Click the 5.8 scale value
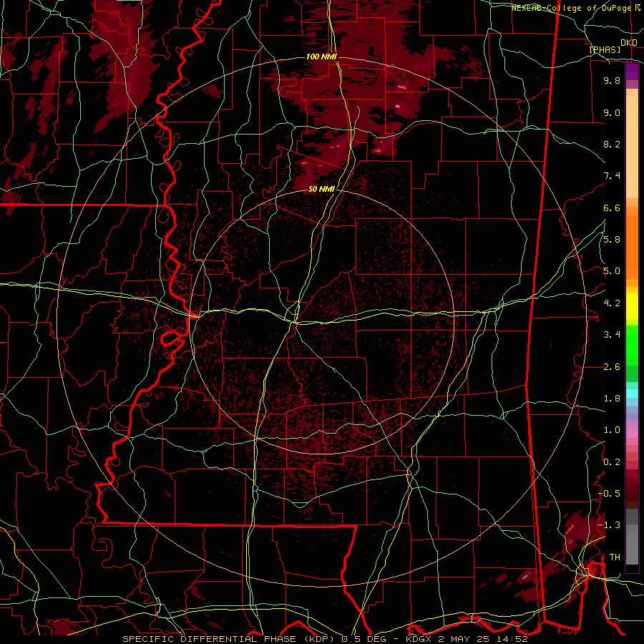Viewport: 644px width, 644px height. coord(612,240)
